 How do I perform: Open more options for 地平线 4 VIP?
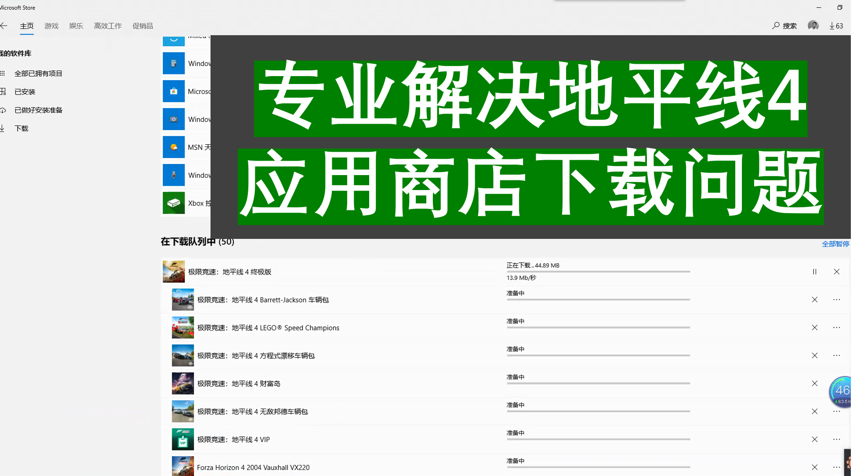pyautogui.click(x=836, y=439)
